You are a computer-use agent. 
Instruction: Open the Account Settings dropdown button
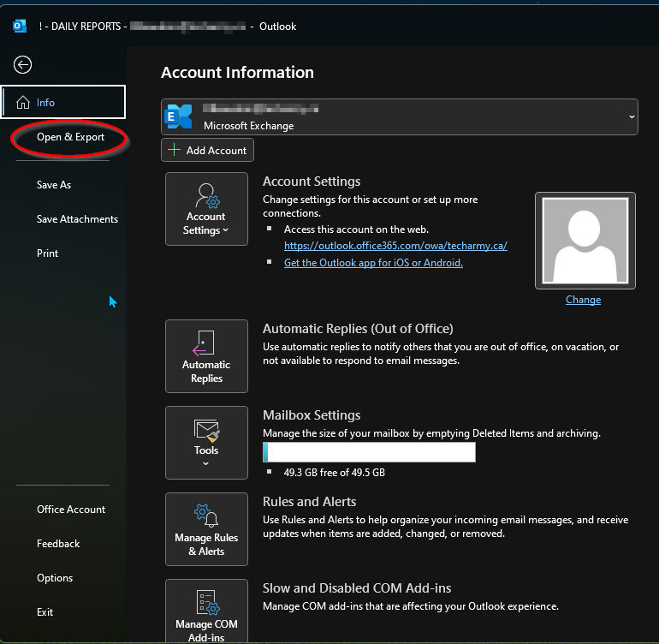click(206, 209)
